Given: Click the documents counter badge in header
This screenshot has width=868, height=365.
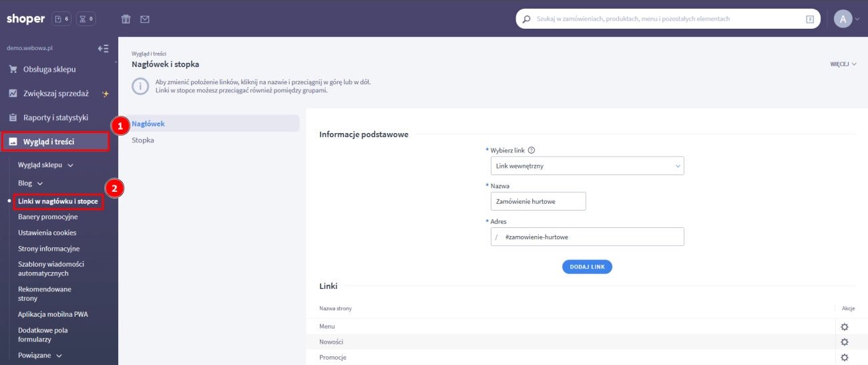Looking at the screenshot, I should (61, 19).
